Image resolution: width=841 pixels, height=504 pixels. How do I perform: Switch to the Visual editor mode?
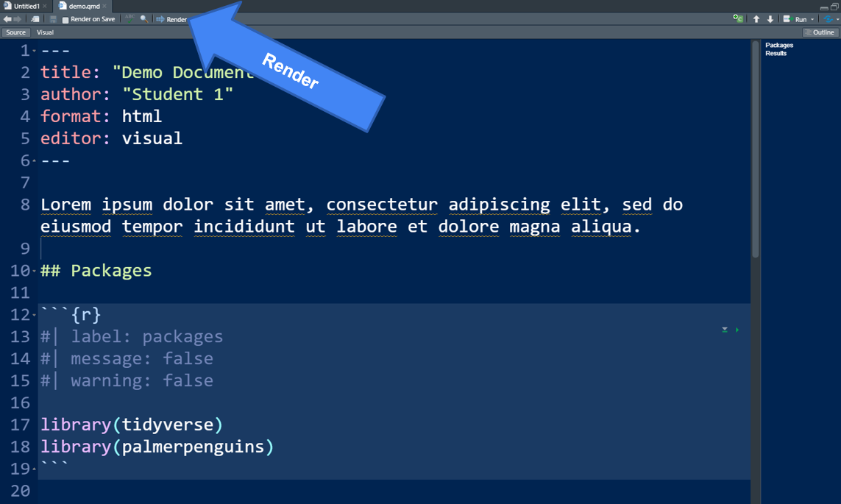coord(45,32)
